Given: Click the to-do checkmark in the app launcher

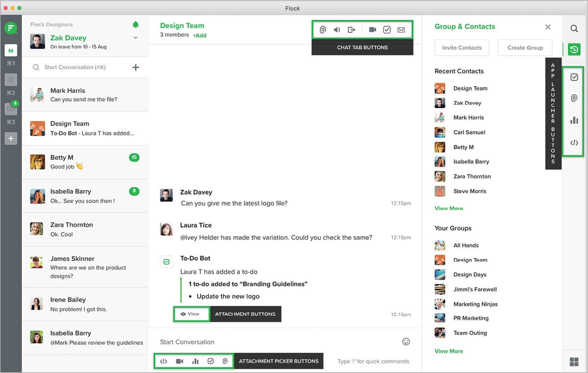Looking at the screenshot, I should pyautogui.click(x=574, y=77).
